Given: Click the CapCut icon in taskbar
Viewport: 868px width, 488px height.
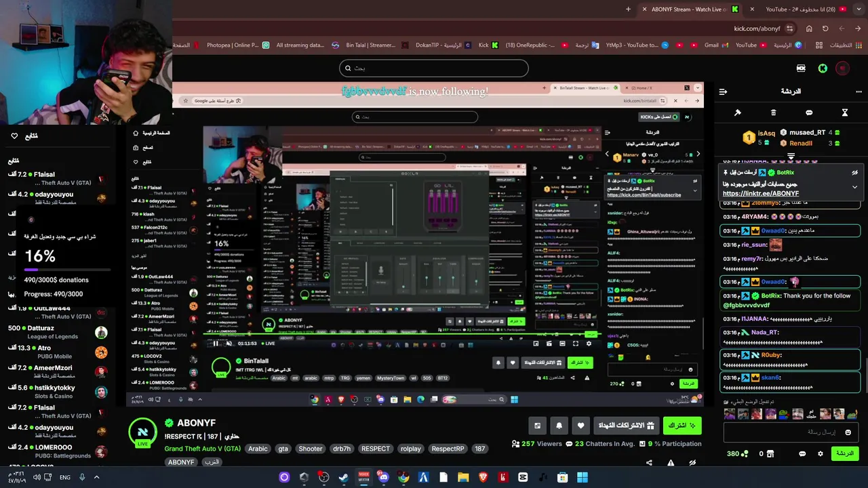Looking at the screenshot, I should pos(523,477).
